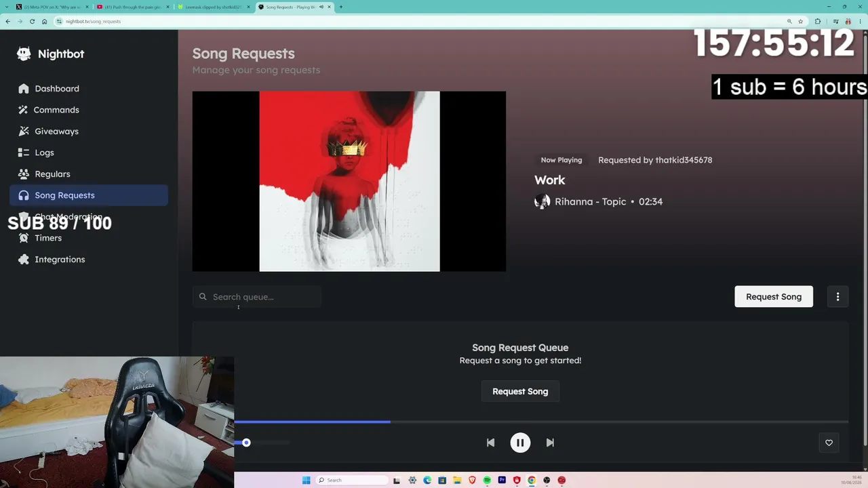Bookmark this page with the star
The height and width of the screenshot is (488, 868).
tap(800, 21)
